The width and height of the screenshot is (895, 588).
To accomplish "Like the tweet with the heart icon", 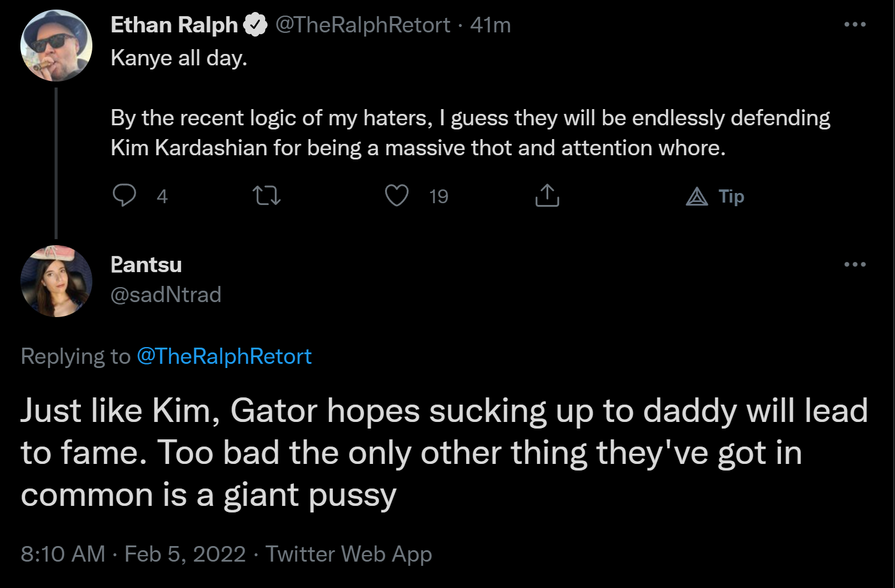I will pyautogui.click(x=397, y=195).
